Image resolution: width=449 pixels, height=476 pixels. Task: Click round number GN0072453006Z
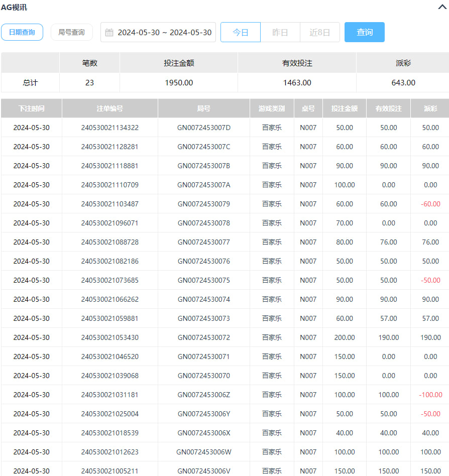(x=203, y=395)
